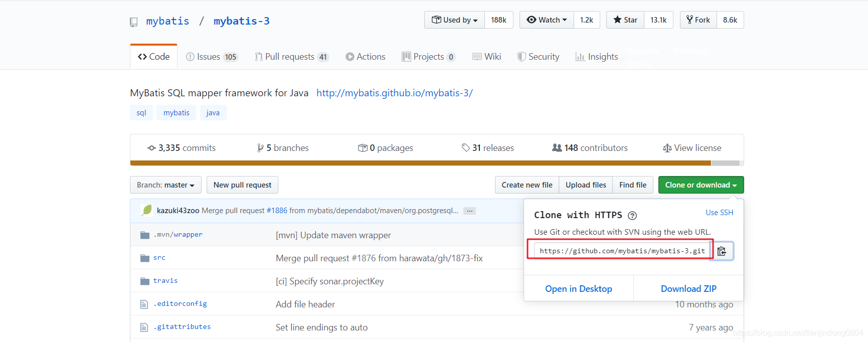Click the New pull request button

tap(242, 185)
